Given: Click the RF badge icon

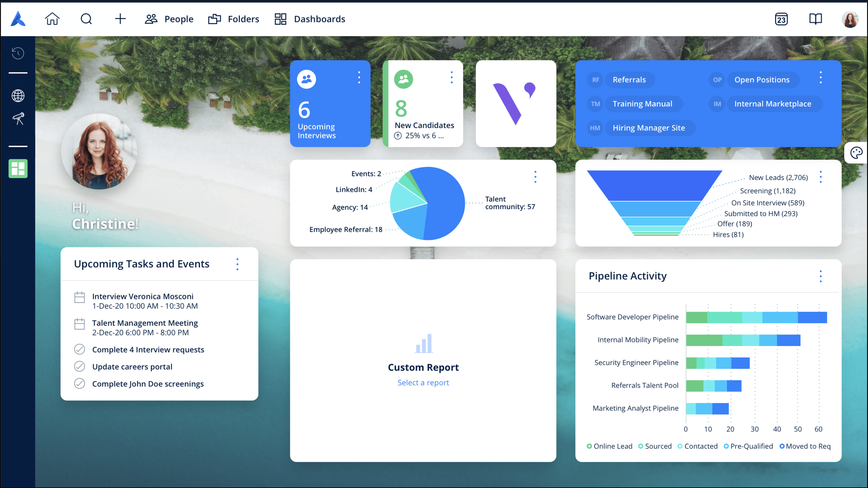Looking at the screenshot, I should [595, 80].
